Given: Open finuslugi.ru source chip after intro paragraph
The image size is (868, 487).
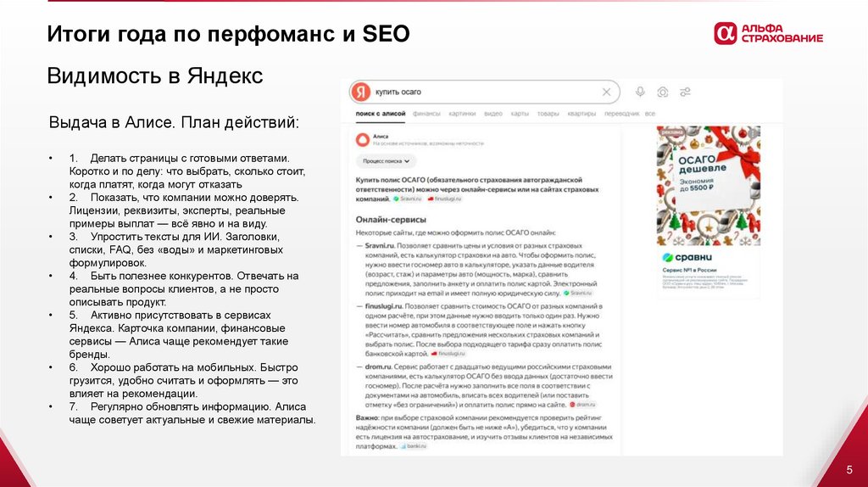Looking at the screenshot, I should (444, 199).
